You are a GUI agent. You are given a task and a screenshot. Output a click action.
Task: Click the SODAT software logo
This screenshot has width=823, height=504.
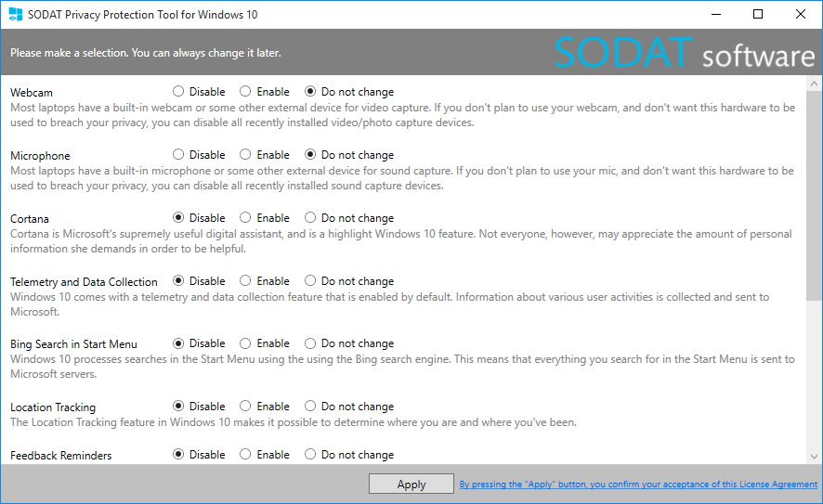pos(685,53)
